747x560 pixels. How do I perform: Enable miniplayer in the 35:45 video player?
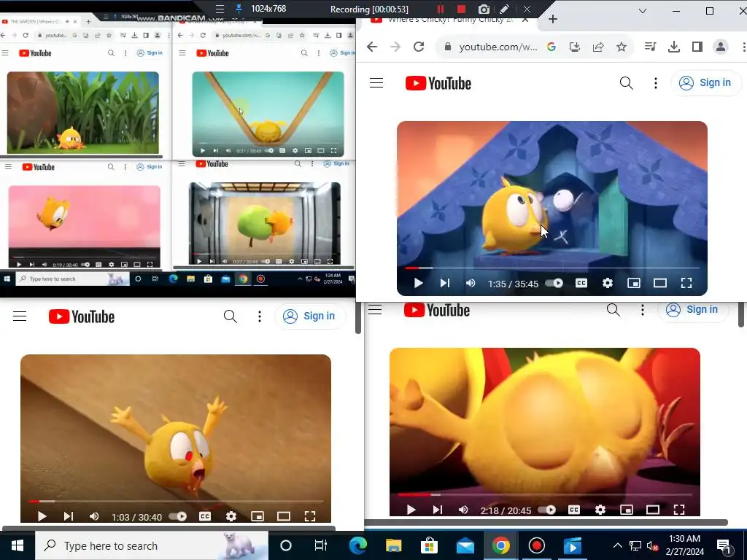click(x=634, y=284)
